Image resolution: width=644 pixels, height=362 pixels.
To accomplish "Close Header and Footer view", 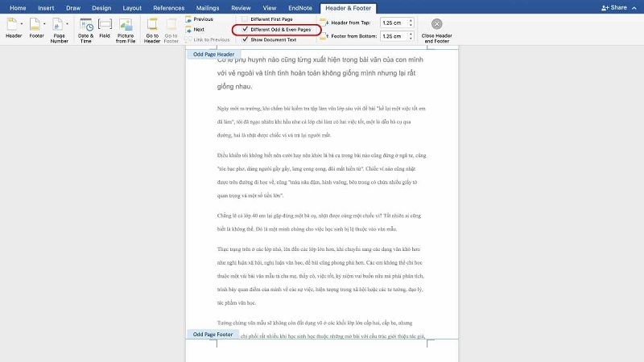I will [436, 30].
